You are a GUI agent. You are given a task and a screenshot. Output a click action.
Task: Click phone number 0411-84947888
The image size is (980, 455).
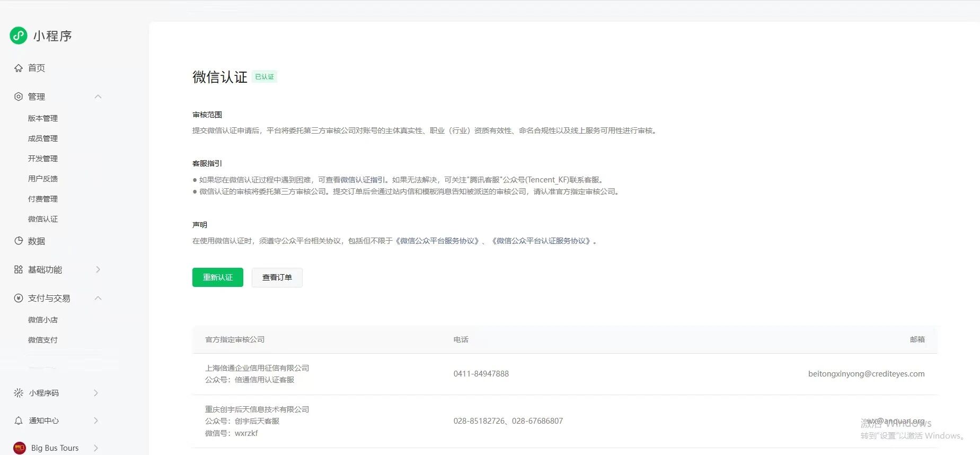coord(481,374)
